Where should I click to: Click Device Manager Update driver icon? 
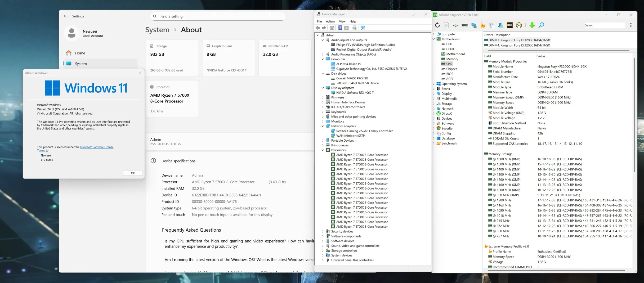(x=355, y=28)
